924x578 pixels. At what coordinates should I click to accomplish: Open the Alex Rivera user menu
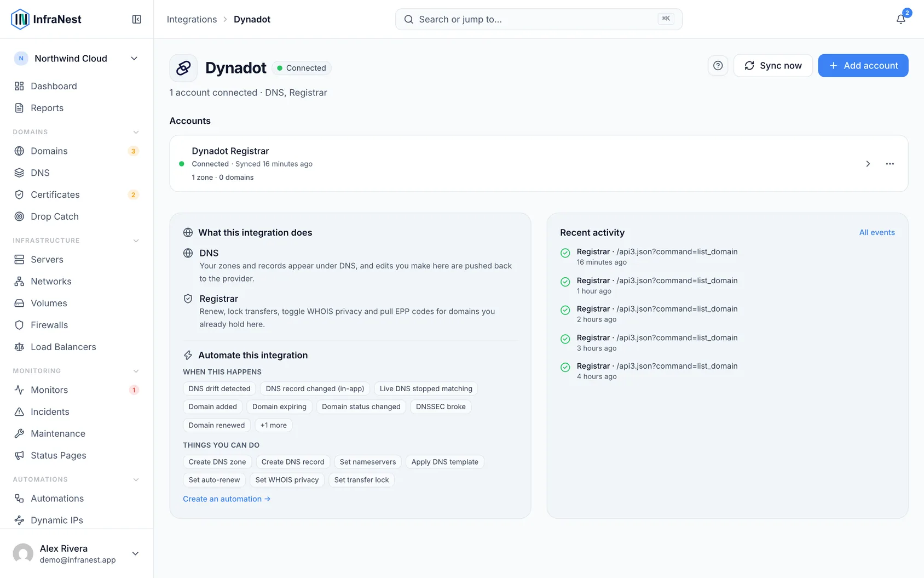77,553
